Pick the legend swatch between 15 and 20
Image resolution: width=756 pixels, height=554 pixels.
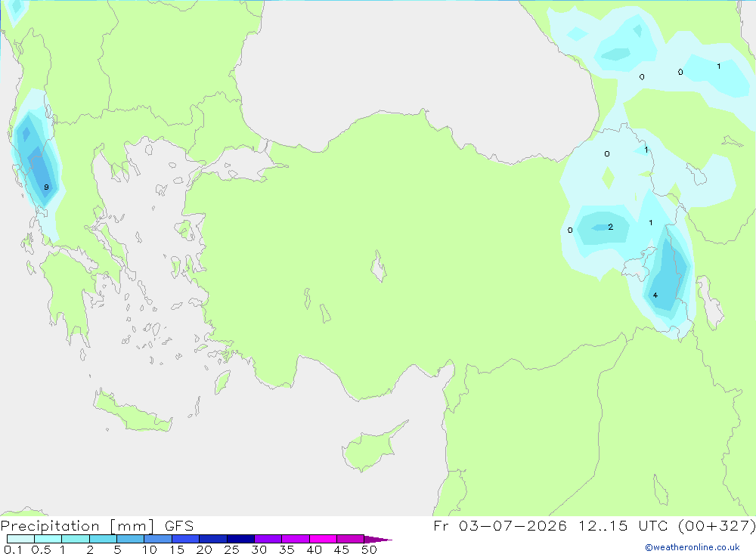click(x=186, y=539)
